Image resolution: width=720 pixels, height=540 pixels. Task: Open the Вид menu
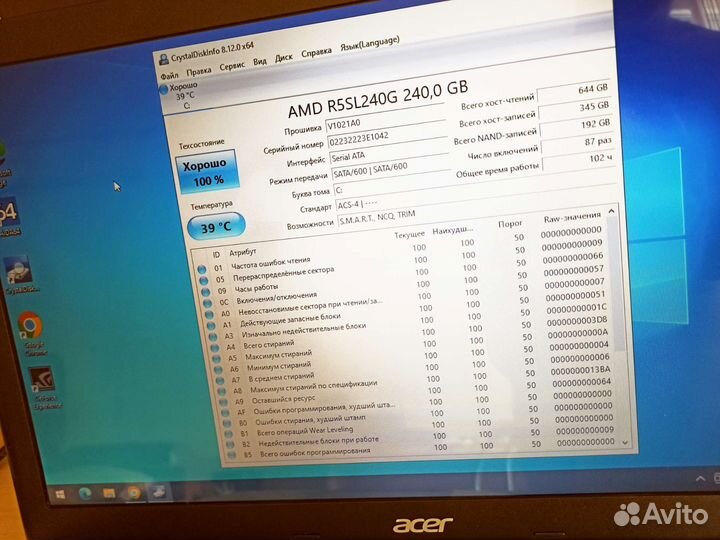pos(260,62)
